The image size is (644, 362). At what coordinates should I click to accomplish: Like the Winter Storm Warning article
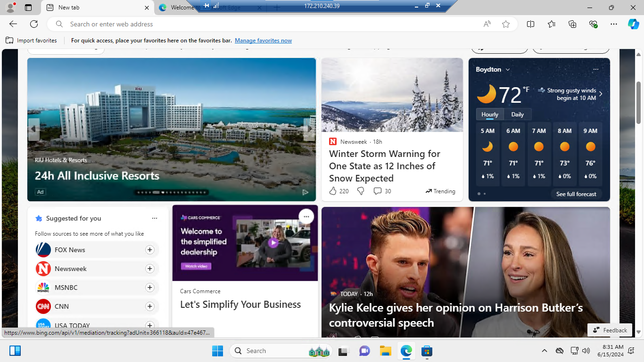point(333,191)
